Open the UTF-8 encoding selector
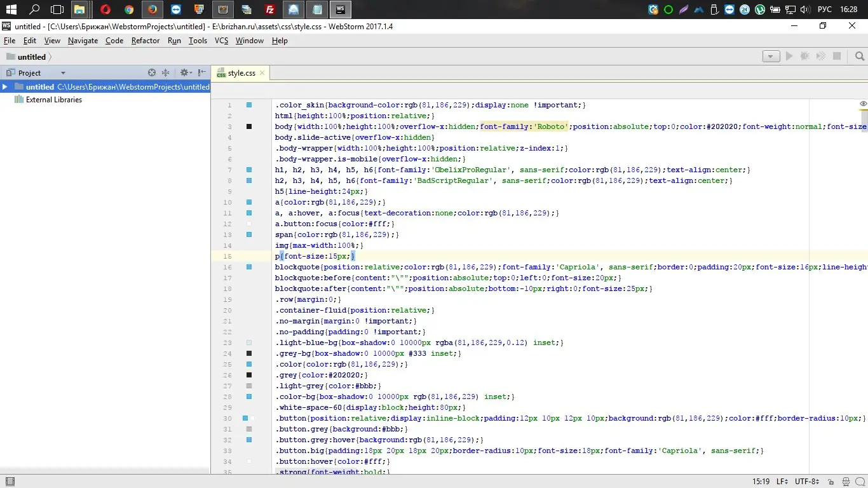This screenshot has height=488, width=868. point(807,482)
